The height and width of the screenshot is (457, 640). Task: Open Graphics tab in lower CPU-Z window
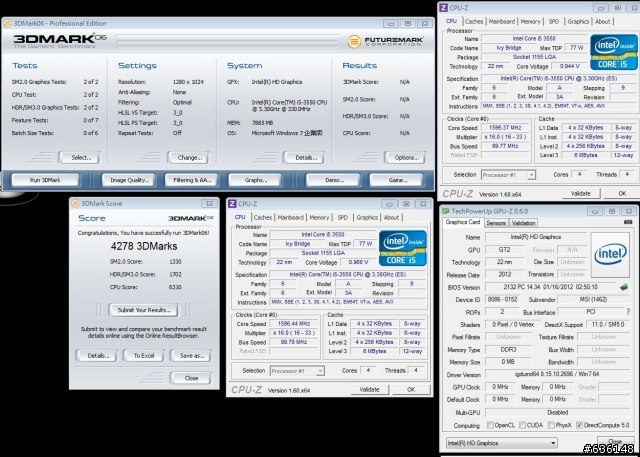point(367,217)
